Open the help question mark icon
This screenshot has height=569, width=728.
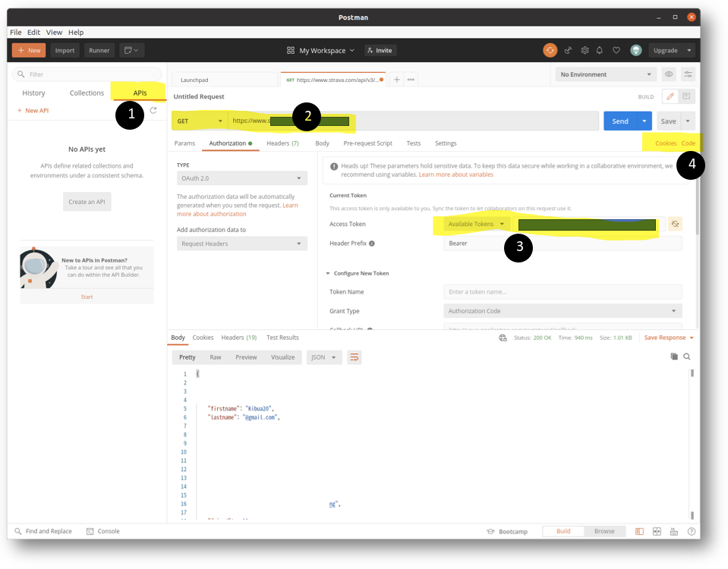pos(692,531)
